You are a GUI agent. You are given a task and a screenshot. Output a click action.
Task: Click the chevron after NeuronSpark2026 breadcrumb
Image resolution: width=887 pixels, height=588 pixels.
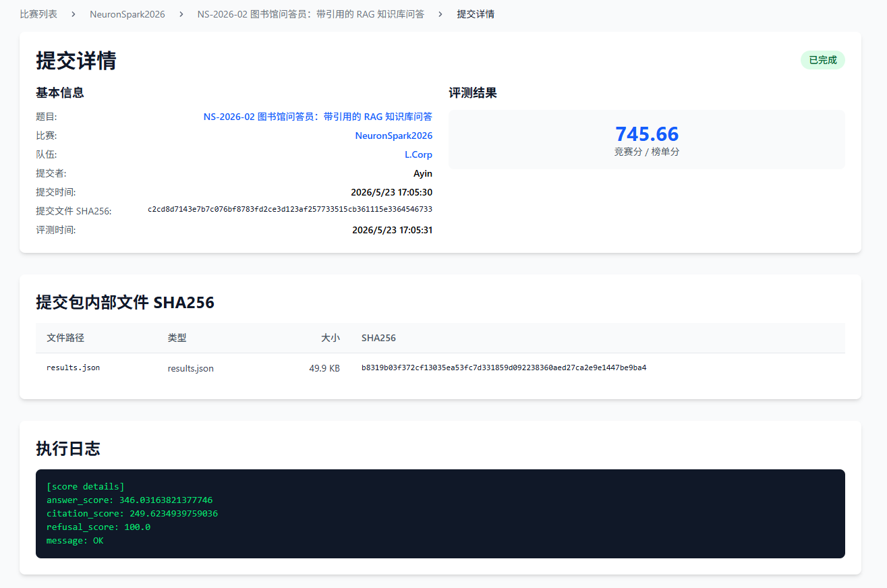point(181,14)
